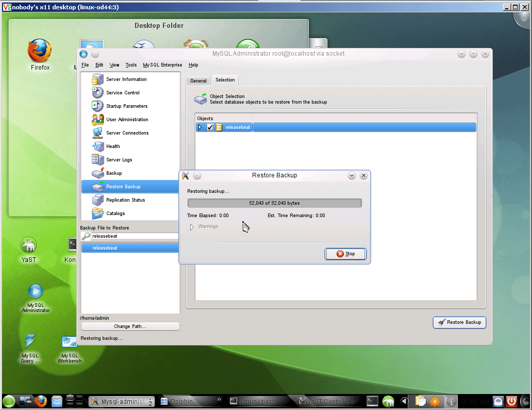Click Firefox icon in taskbar
Image resolution: width=532 pixels, height=410 pixels.
(41, 402)
